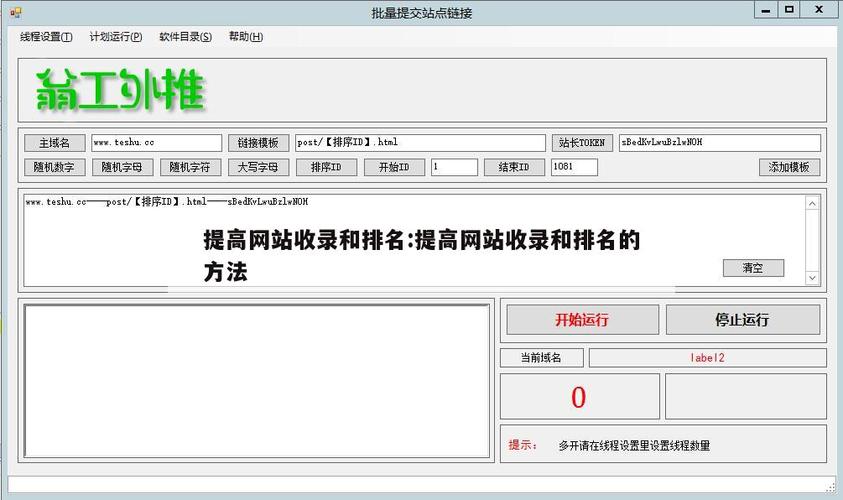Click the large empty output log box
Image resolution: width=843 pixels, height=500 pixels.
tap(257, 381)
